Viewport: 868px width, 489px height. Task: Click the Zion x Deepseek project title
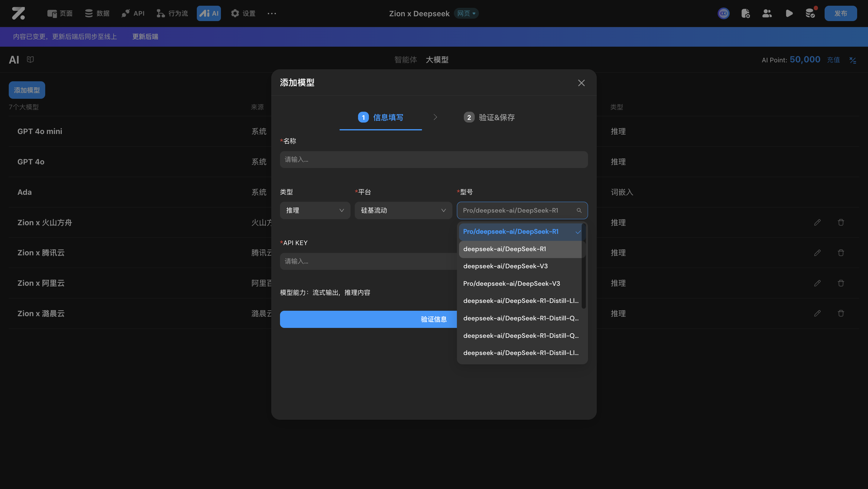point(419,14)
